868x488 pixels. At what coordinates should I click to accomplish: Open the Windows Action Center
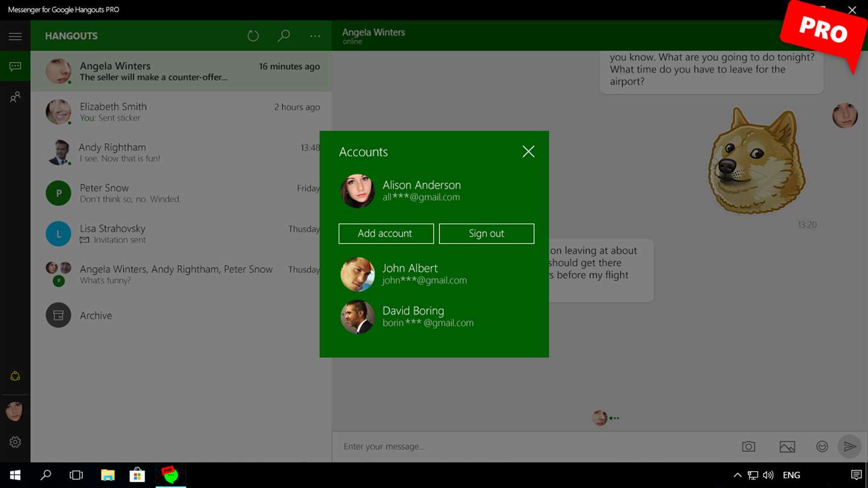pyautogui.click(x=856, y=475)
